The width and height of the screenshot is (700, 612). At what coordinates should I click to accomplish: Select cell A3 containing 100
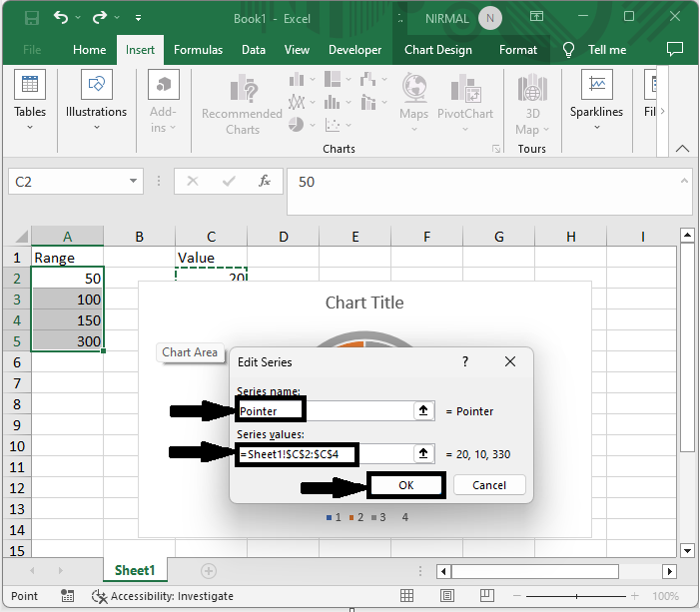coord(68,300)
